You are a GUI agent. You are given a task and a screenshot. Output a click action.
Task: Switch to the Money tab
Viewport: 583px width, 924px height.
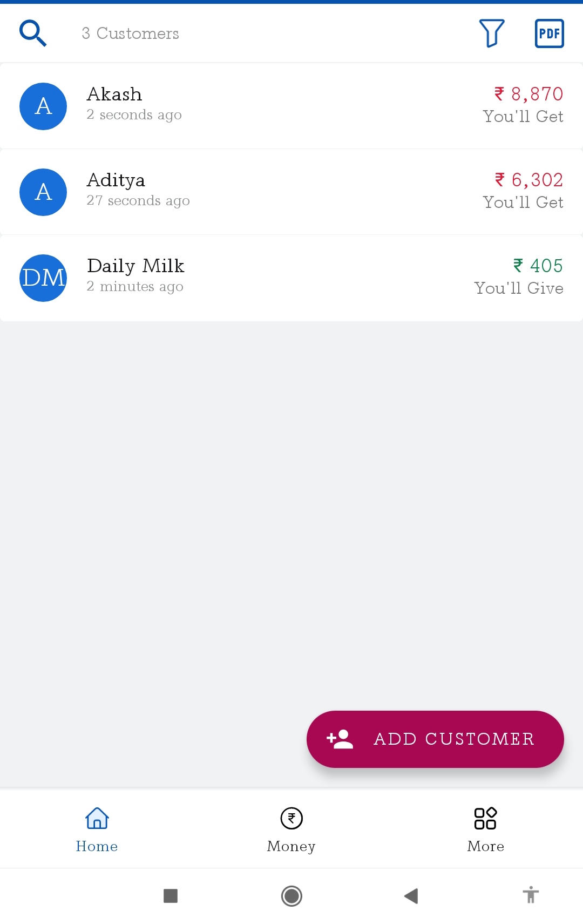pos(291,829)
